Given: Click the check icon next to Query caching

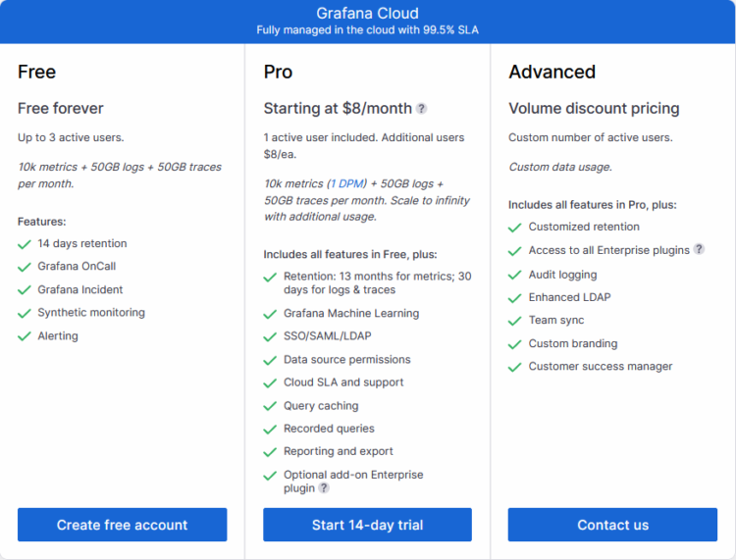Looking at the screenshot, I should [x=270, y=407].
